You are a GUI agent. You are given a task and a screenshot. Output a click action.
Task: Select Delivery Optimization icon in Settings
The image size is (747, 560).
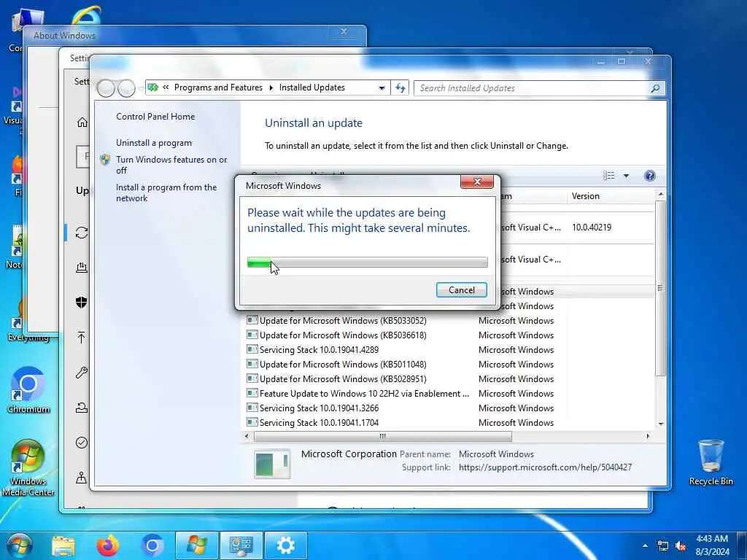tap(82, 267)
